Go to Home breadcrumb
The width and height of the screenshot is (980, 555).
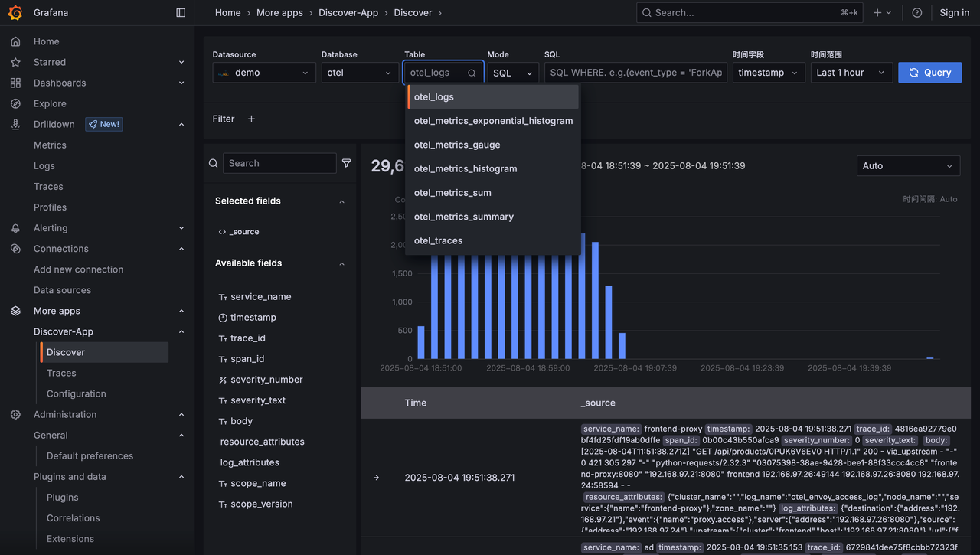(x=228, y=12)
